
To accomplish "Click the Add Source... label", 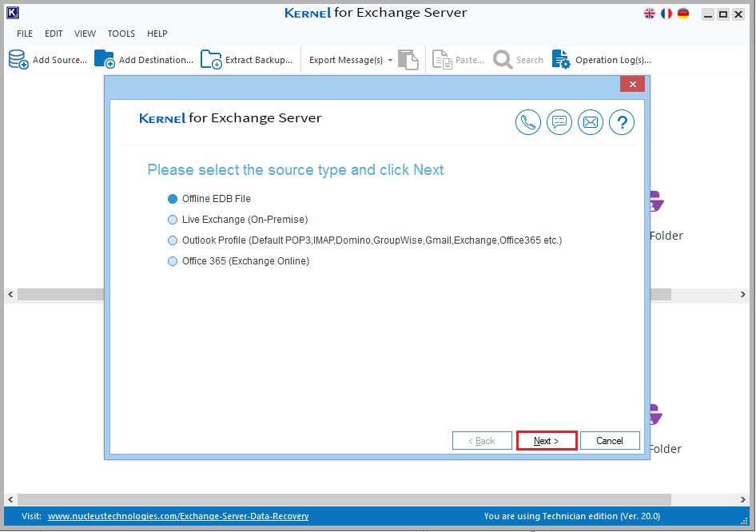I will pyautogui.click(x=60, y=60).
